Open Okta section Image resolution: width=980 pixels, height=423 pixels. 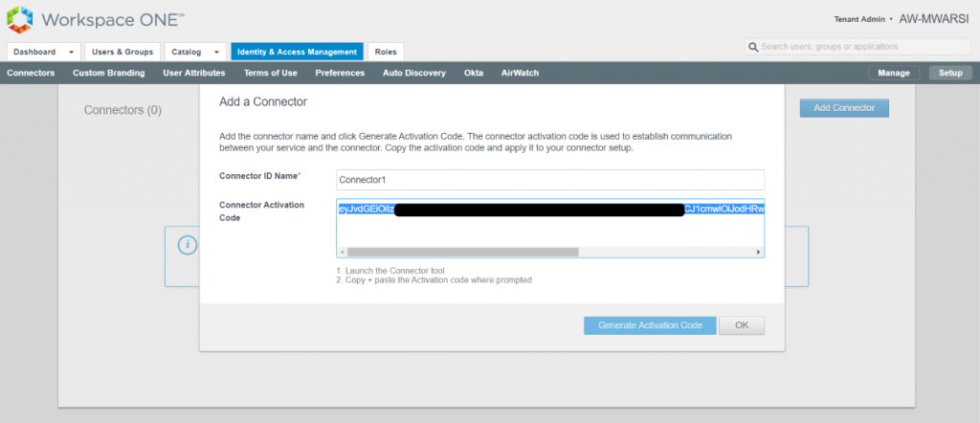point(474,73)
